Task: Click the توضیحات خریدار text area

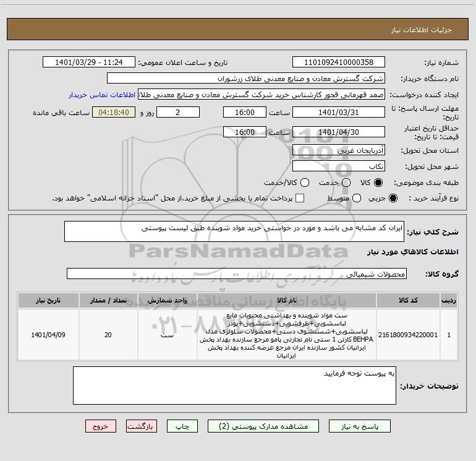Action: 234,386
